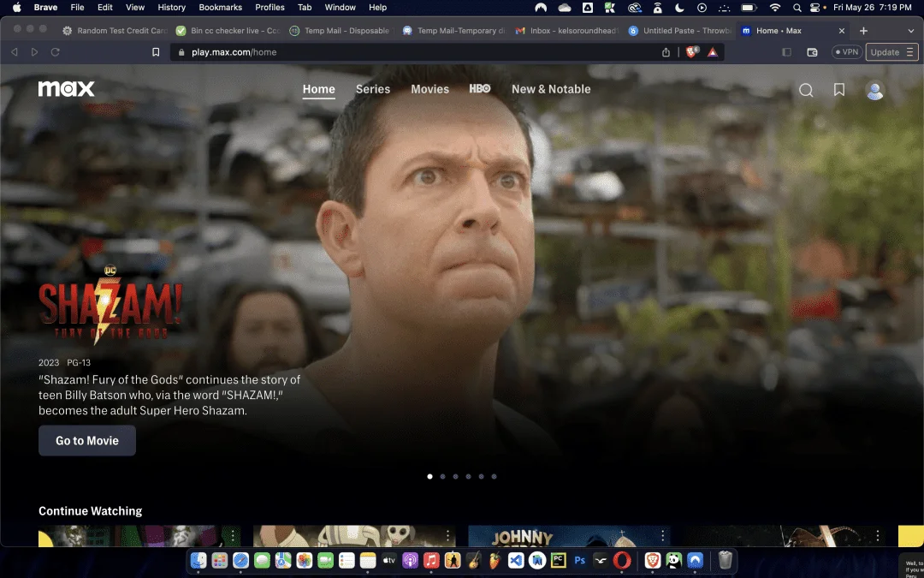Screen dimensions: 924x578
Task: Open the Movies navigation link
Action: (429, 89)
